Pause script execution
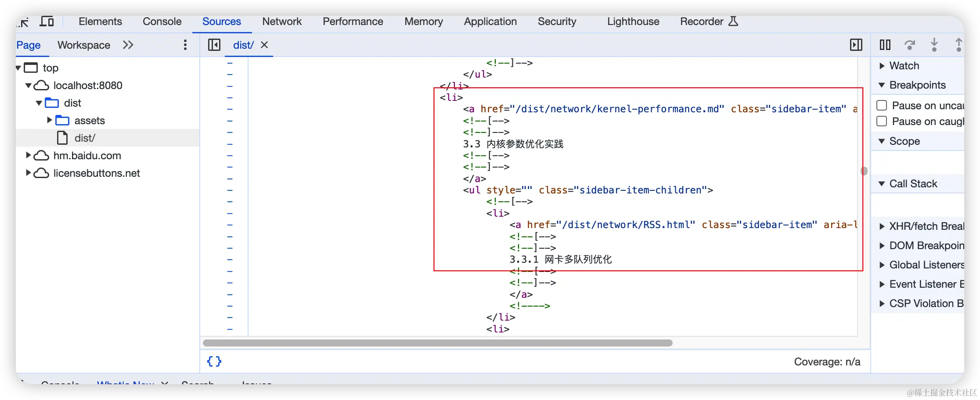The width and height of the screenshot is (980, 400). [x=885, y=45]
